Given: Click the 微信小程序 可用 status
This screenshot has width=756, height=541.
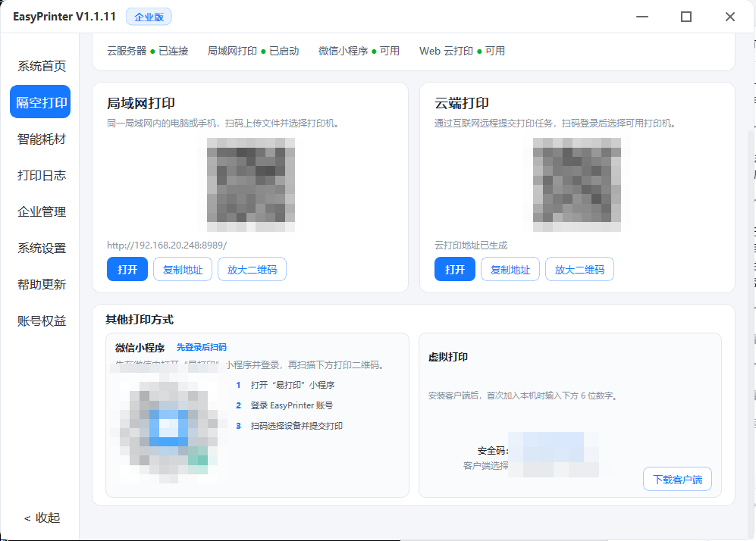Looking at the screenshot, I should [359, 51].
